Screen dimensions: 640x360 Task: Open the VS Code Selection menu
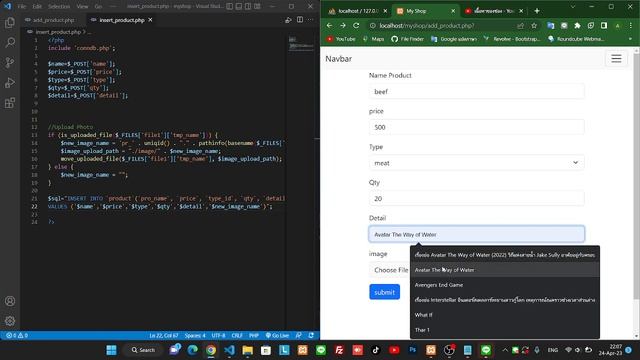tap(59, 7)
